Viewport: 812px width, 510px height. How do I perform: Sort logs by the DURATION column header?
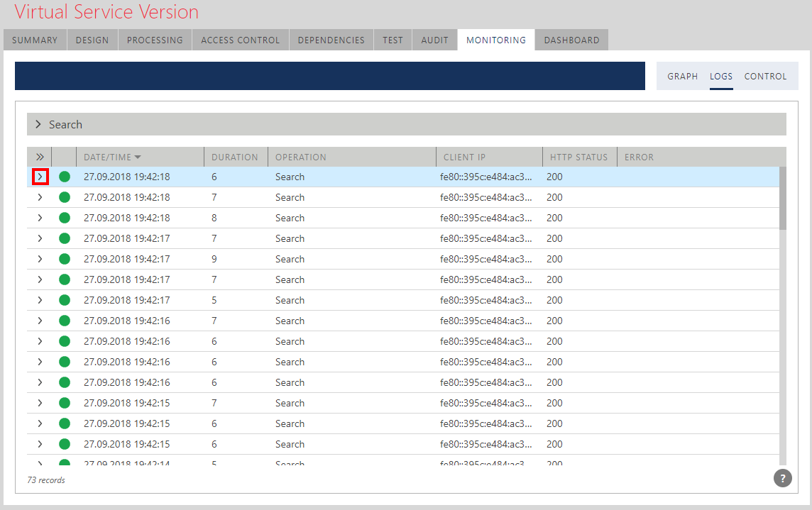235,157
